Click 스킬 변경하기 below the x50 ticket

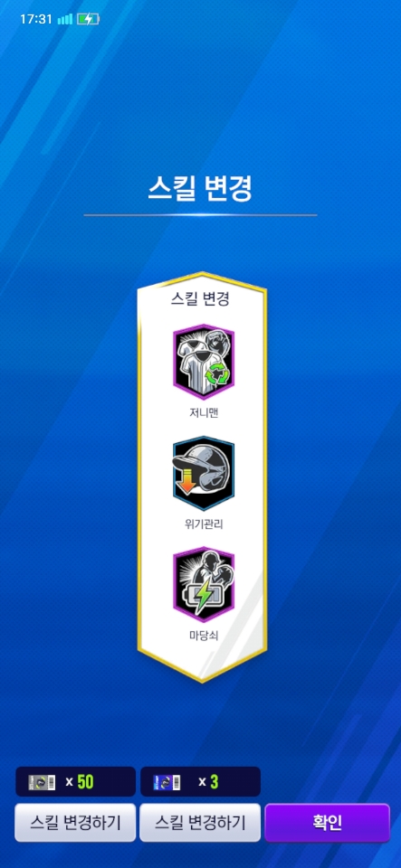click(x=75, y=823)
